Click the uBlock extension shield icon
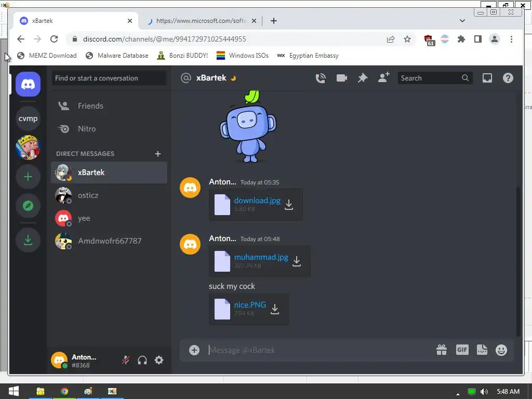Image resolution: width=532 pixels, height=399 pixels. pyautogui.click(x=429, y=39)
